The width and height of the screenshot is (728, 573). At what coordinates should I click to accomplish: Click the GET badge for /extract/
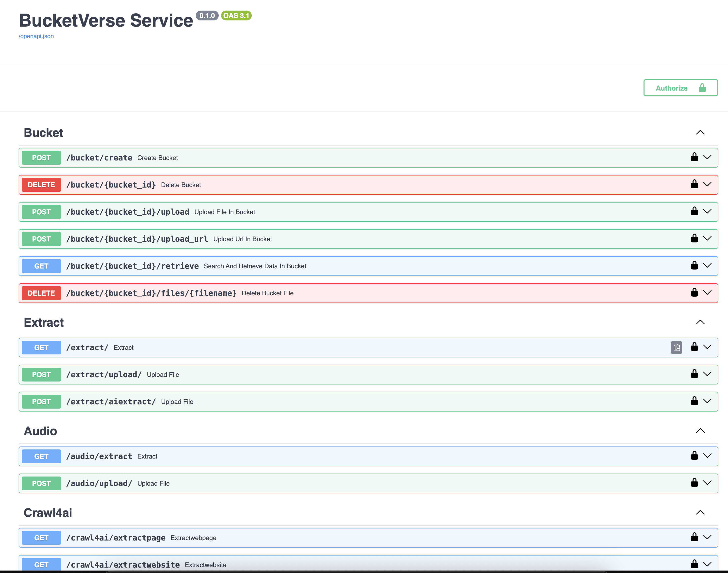coord(41,348)
